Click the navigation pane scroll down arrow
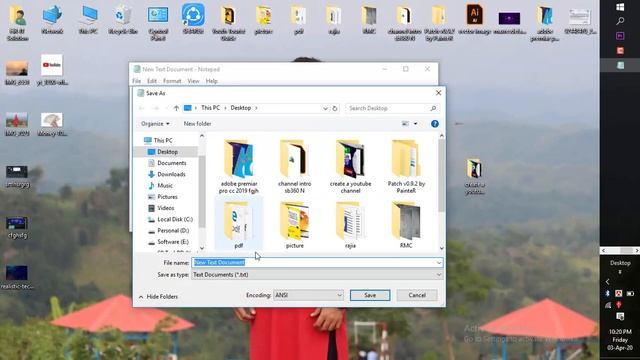The width and height of the screenshot is (640, 360). pos(202,248)
